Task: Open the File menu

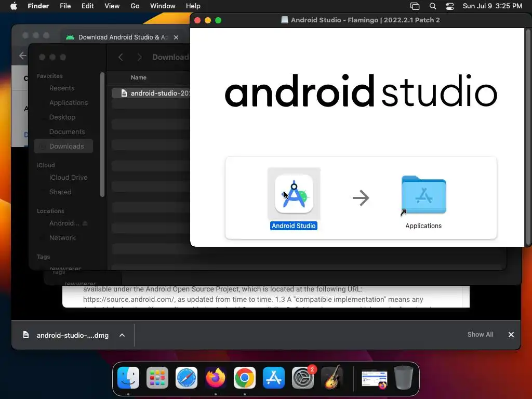Action: click(65, 6)
